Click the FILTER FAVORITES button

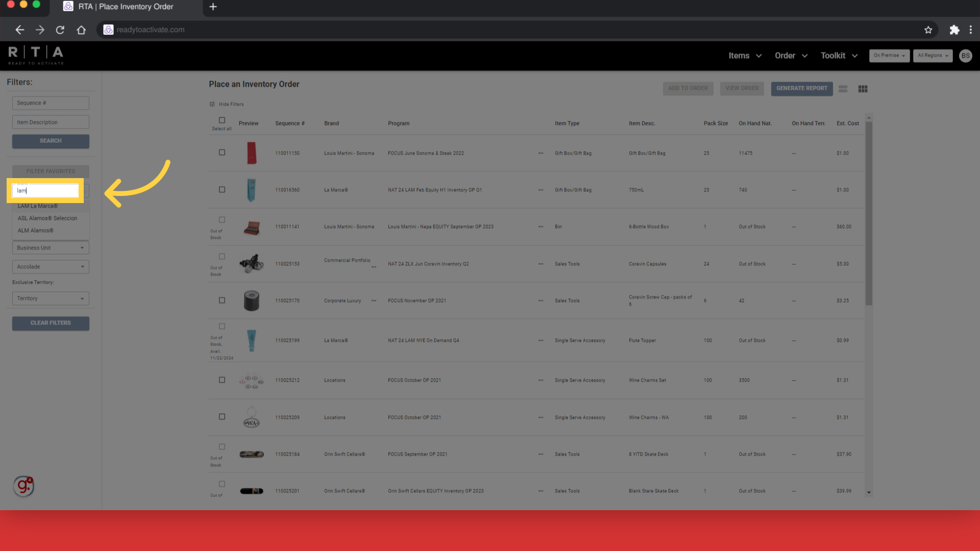tap(51, 171)
